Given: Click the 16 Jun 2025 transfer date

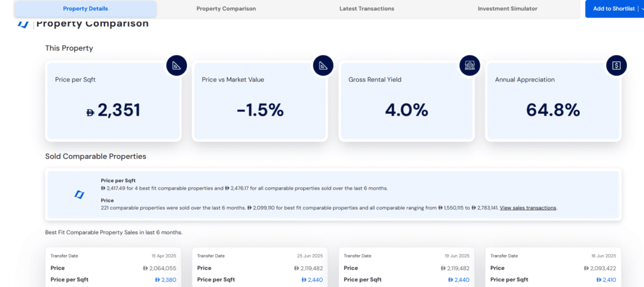Looking at the screenshot, I should click(x=603, y=256).
